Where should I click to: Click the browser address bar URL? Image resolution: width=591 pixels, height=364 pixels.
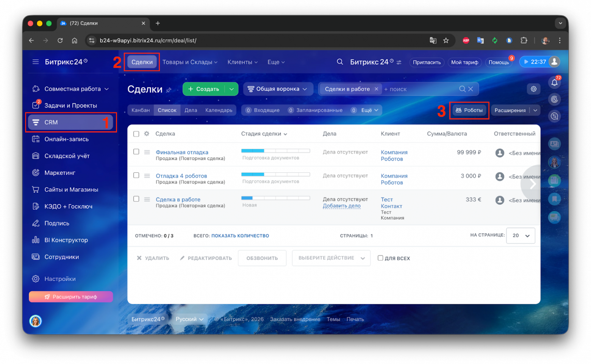(148, 41)
